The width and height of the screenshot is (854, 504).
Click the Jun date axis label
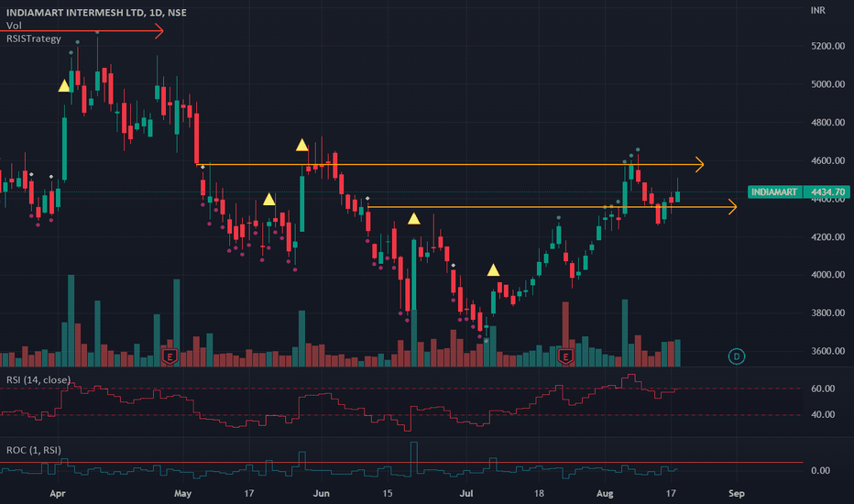pos(322,494)
